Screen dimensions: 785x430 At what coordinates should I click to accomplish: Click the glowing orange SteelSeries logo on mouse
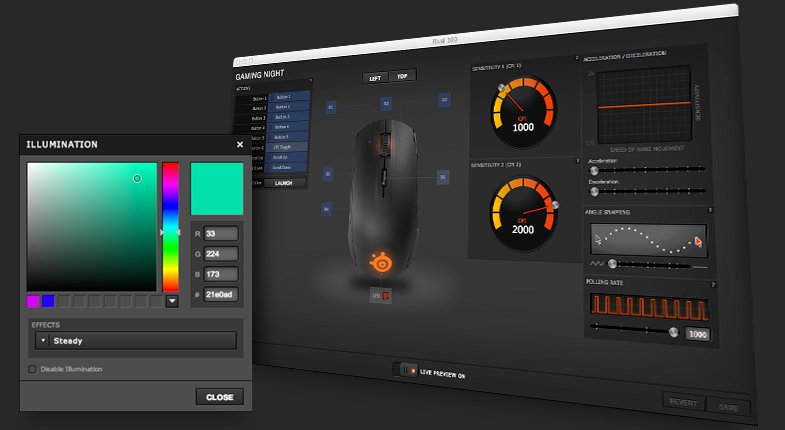coord(380,262)
